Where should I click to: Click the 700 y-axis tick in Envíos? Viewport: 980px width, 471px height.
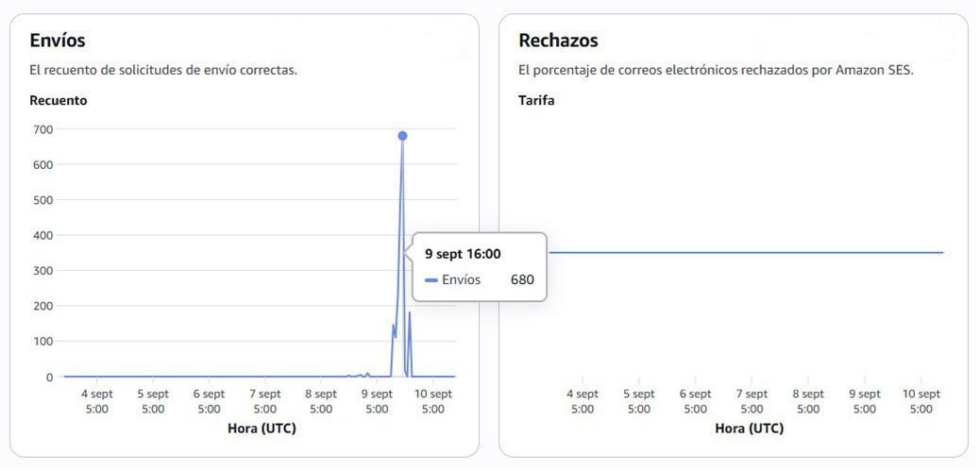point(41,129)
